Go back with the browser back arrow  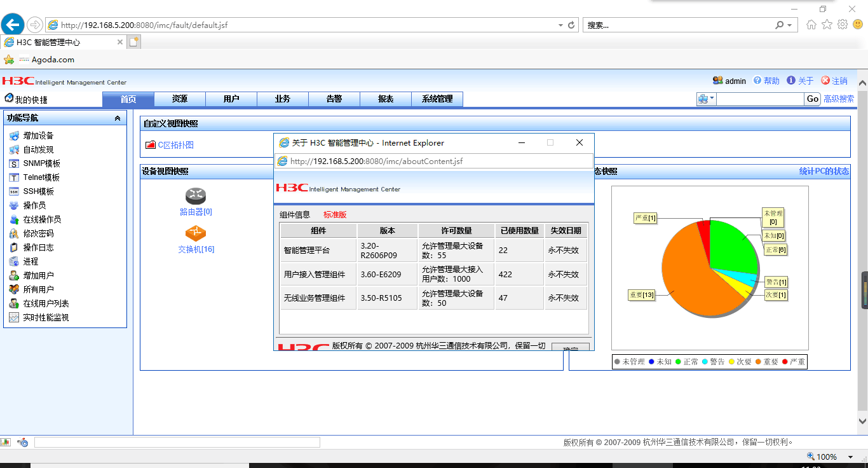point(13,25)
